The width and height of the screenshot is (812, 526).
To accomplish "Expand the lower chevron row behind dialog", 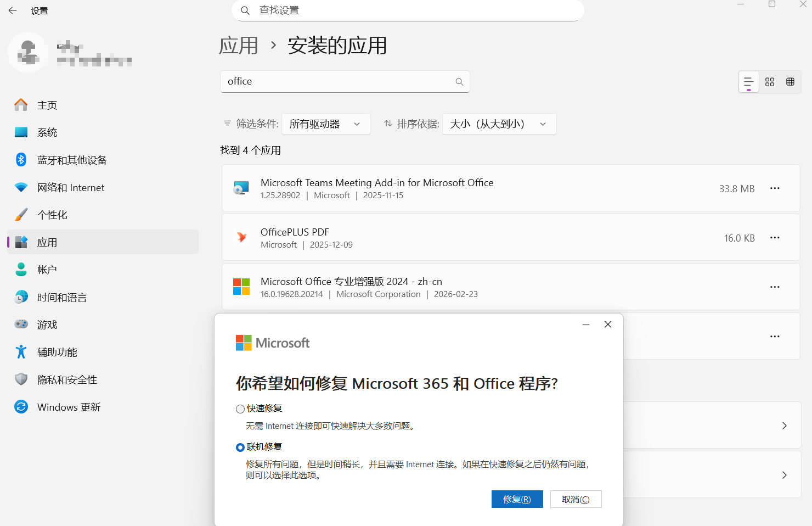I will [x=784, y=475].
